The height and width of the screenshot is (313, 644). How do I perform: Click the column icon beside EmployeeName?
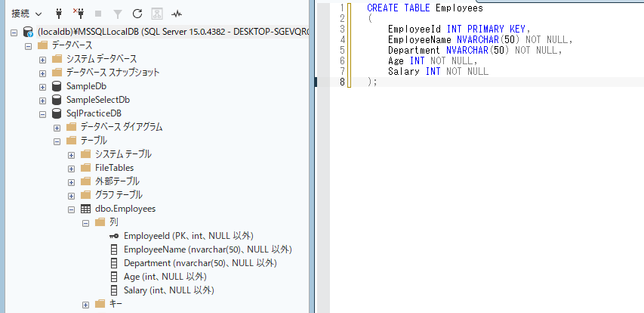(114, 249)
